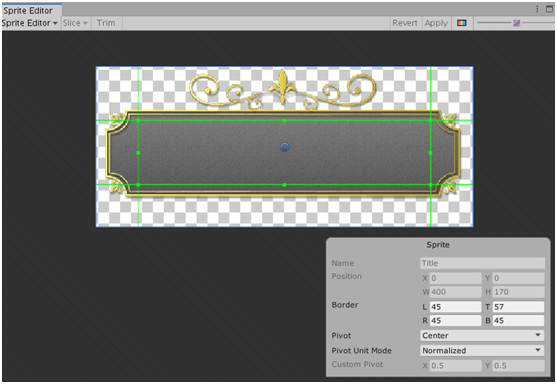Click the blue pivot circle in sprite
The image size is (557, 384).
click(x=284, y=147)
